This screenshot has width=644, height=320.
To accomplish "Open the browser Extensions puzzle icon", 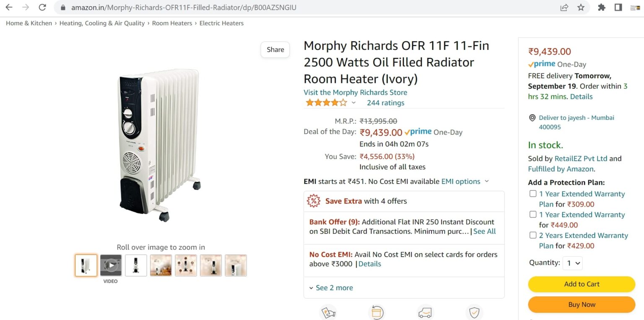I will [602, 8].
